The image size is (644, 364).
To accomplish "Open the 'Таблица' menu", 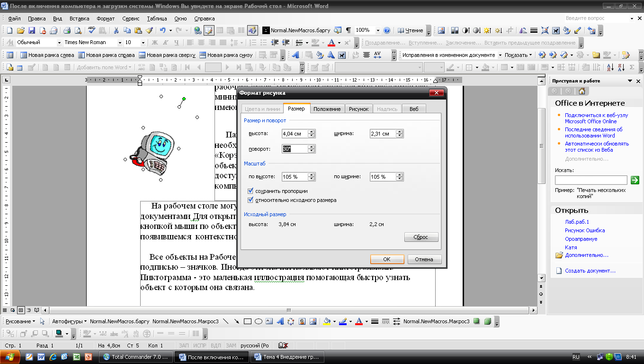I will coord(157,18).
